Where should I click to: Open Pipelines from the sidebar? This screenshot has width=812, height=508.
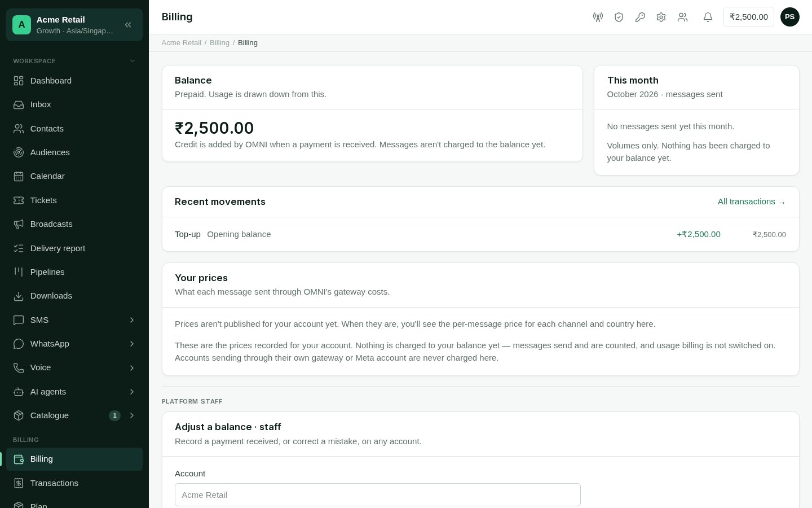point(74,272)
